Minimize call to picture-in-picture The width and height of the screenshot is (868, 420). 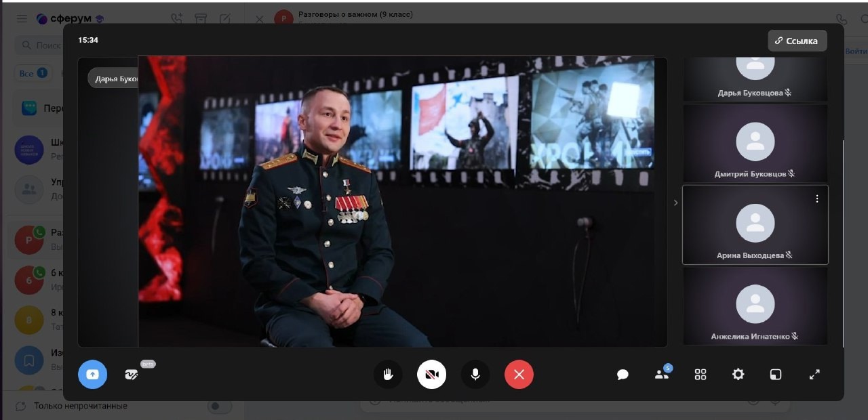tap(776, 374)
